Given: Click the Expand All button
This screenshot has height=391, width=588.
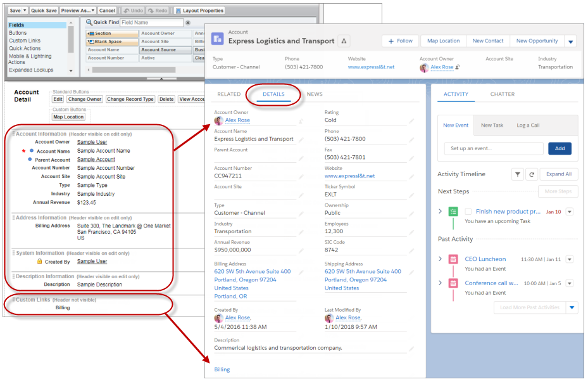Looking at the screenshot, I should pyautogui.click(x=559, y=174).
